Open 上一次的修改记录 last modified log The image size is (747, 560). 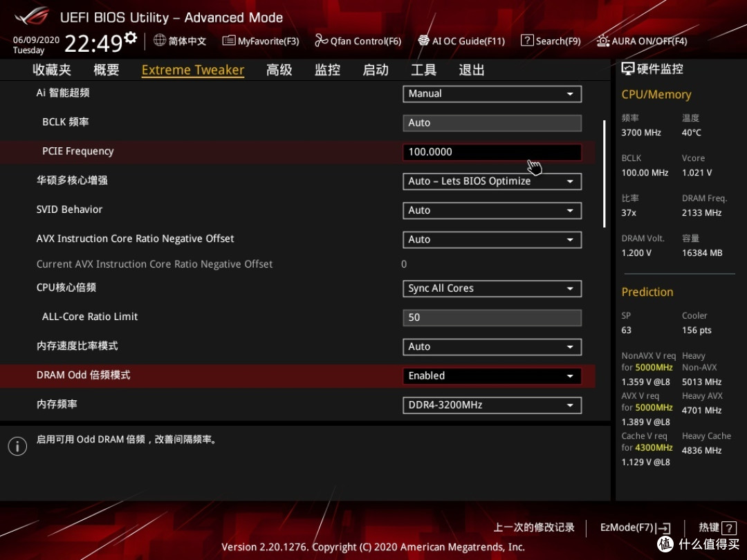point(533,527)
